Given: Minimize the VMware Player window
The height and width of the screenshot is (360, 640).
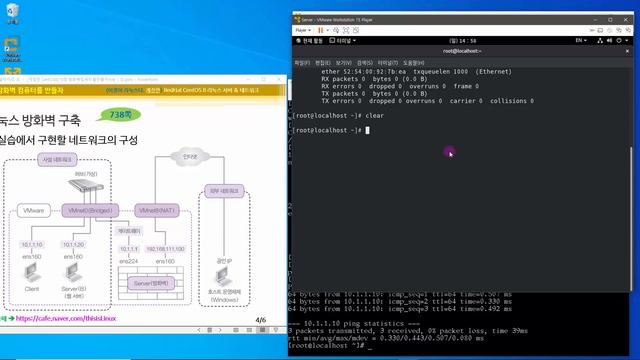Looking at the screenshot, I should click(596, 20).
